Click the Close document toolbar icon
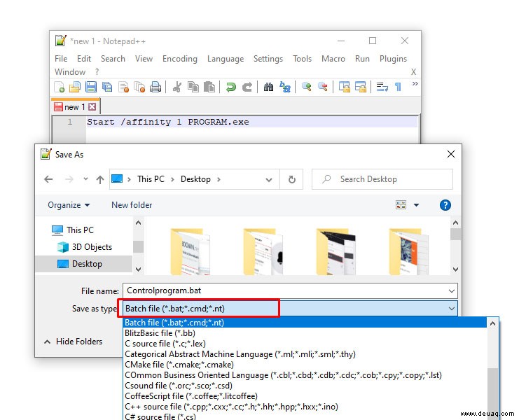 point(124,87)
